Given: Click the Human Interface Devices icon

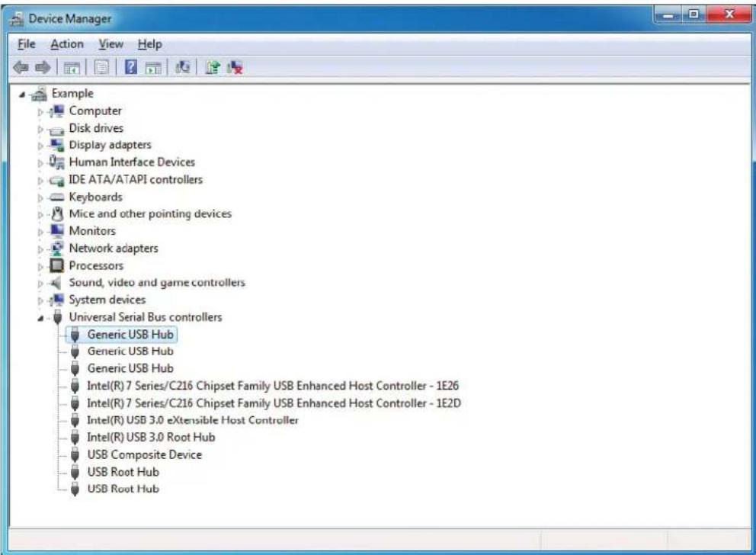Looking at the screenshot, I should point(56,162).
